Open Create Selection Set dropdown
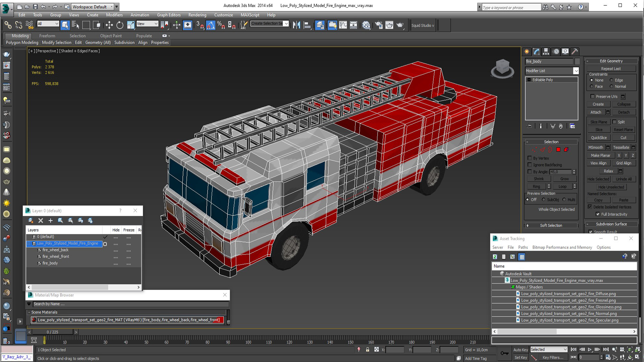Screen dimensions: 644x362 (x=286, y=23)
